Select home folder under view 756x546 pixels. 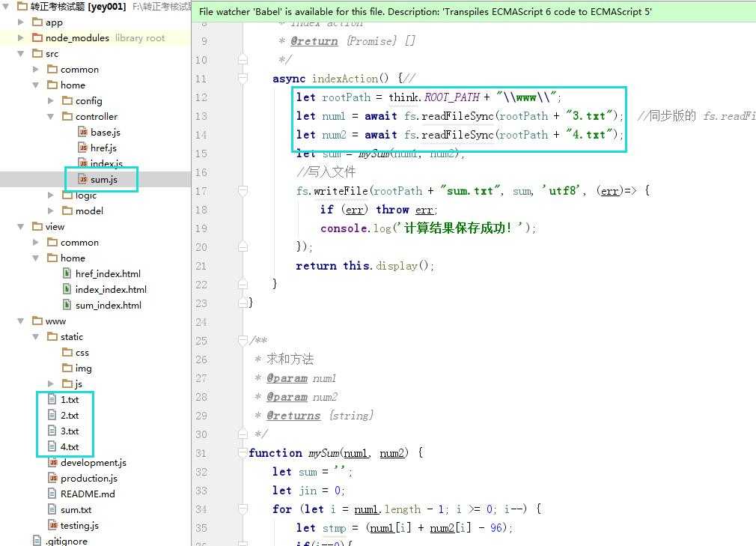coord(73,258)
